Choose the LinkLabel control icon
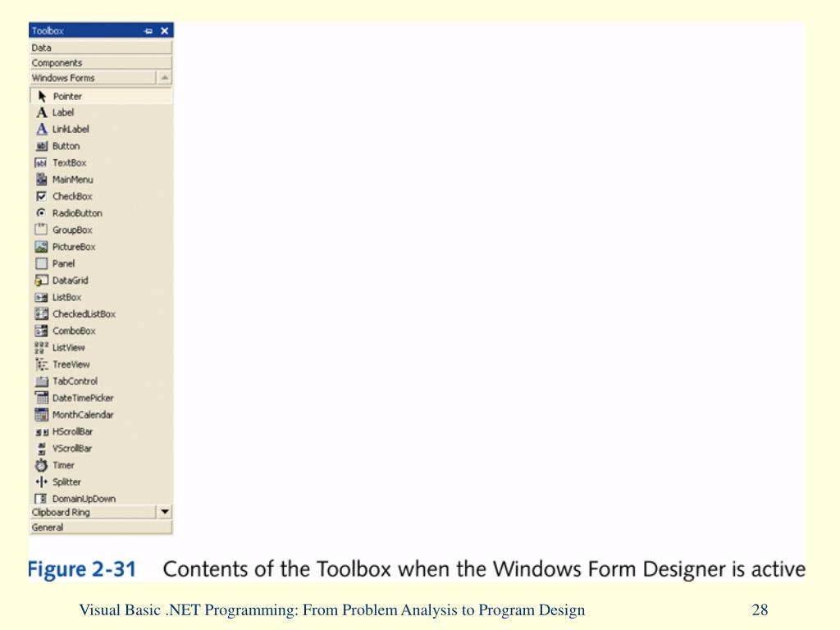Screen dimensions: 840x630 click(x=42, y=129)
